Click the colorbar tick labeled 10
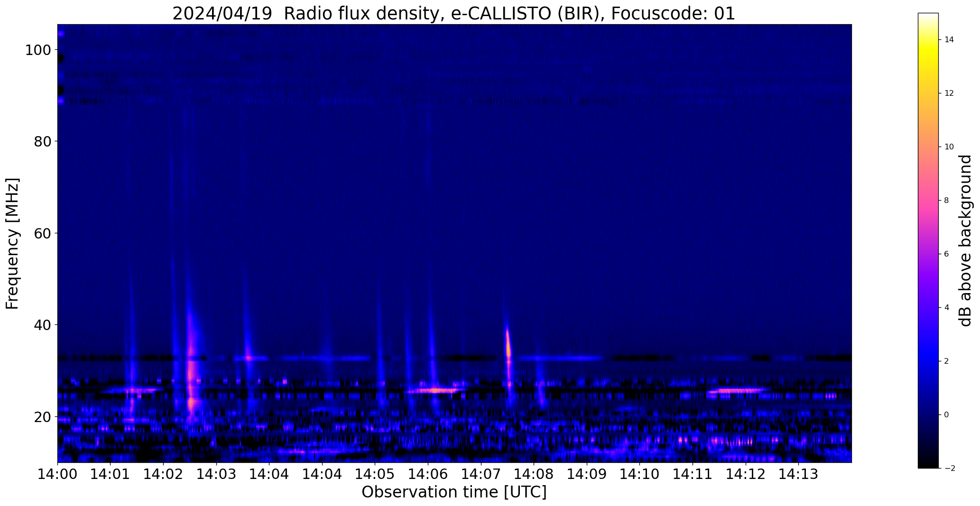The height and width of the screenshot is (506, 980). click(x=949, y=147)
